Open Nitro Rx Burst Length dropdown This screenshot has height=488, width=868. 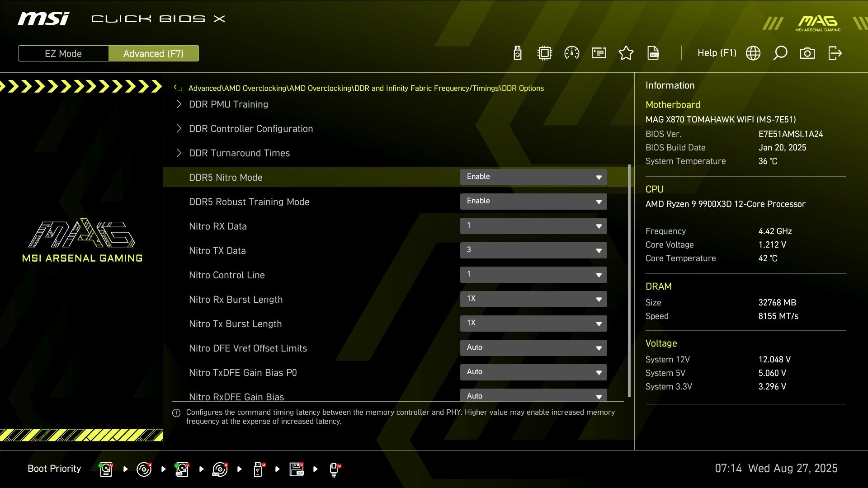pos(533,299)
